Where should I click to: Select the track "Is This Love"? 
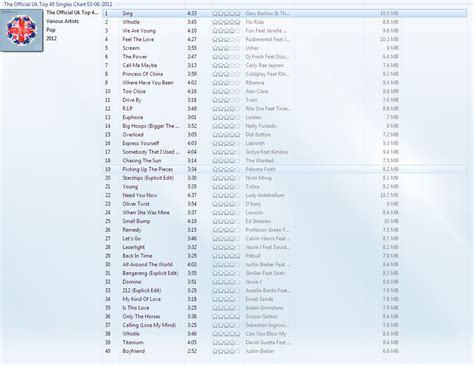pos(136,308)
